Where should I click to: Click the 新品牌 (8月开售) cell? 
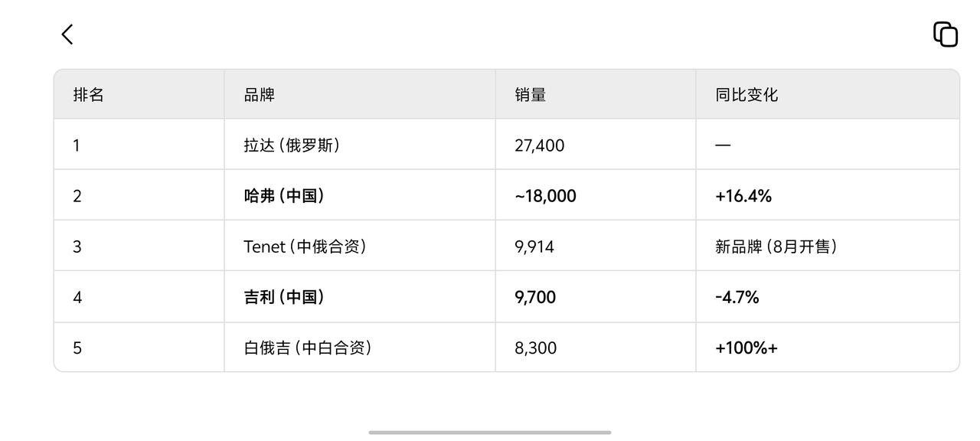tap(776, 247)
